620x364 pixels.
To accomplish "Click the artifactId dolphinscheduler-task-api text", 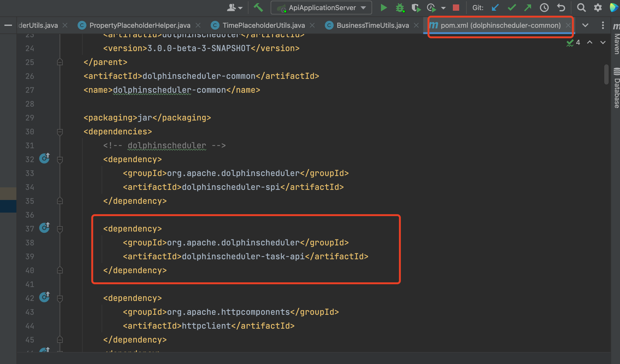I will pyautogui.click(x=243, y=256).
